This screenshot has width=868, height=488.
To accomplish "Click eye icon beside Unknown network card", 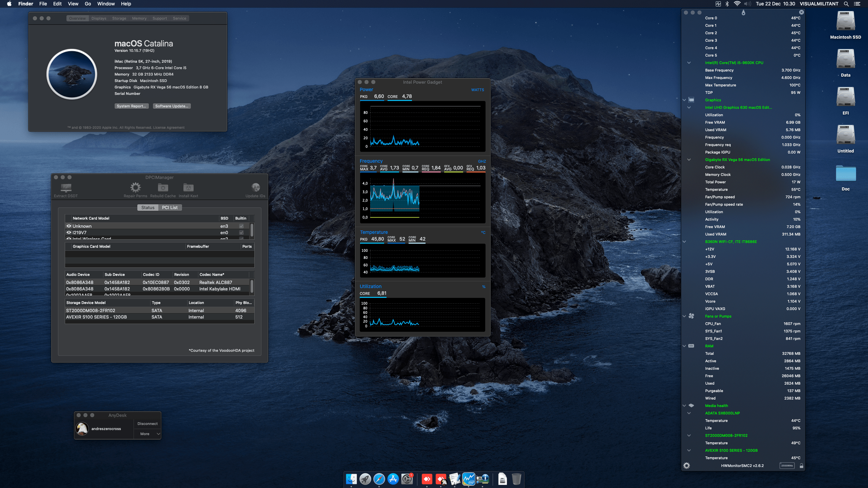I will 69,226.
